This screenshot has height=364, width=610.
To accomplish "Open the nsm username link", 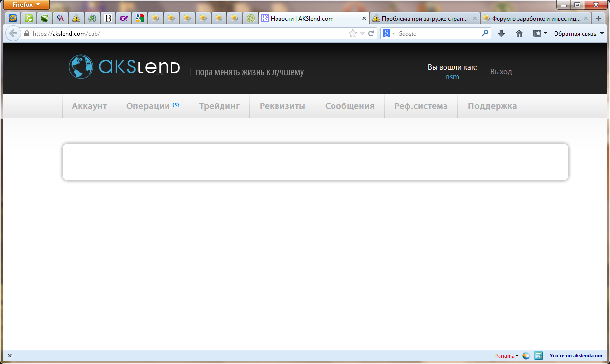I will pyautogui.click(x=452, y=77).
